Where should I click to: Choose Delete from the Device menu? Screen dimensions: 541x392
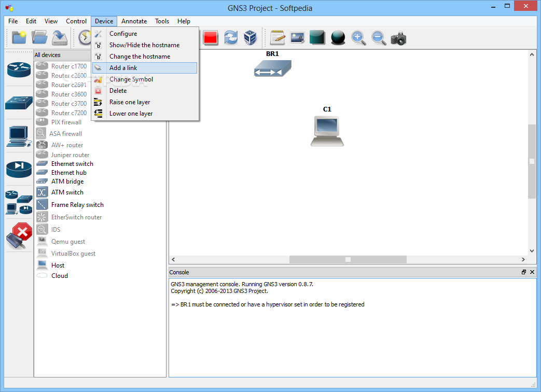click(145, 91)
